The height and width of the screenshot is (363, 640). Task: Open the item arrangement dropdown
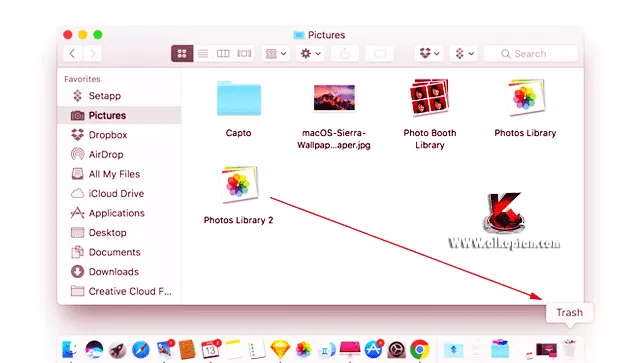tap(276, 53)
